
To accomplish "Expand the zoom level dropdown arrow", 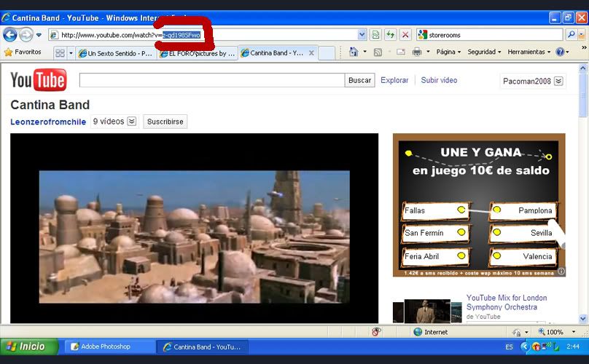I will [573, 332].
